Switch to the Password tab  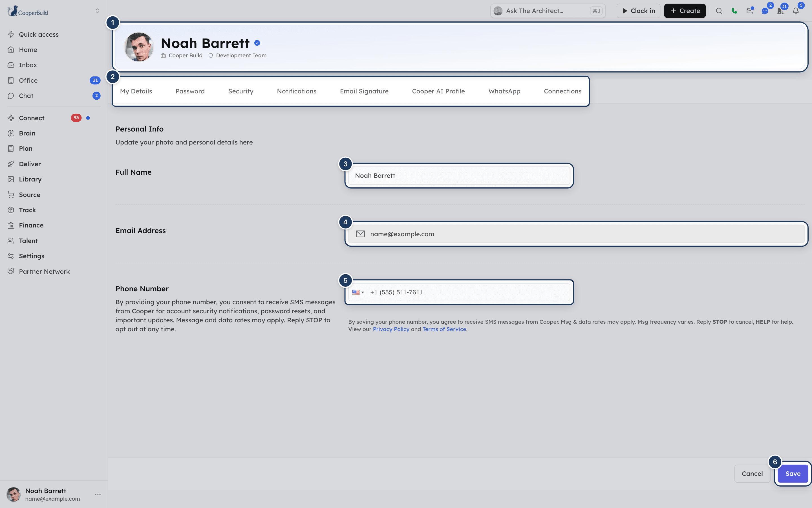point(190,91)
